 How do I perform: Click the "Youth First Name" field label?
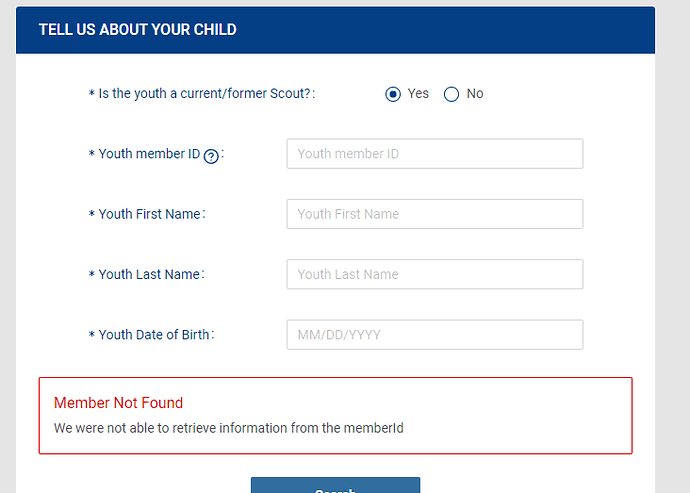point(150,214)
